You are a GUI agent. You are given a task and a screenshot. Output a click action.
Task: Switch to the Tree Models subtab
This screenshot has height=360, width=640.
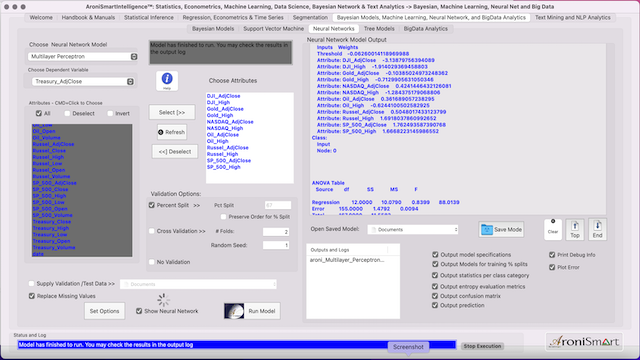pyautogui.click(x=379, y=29)
